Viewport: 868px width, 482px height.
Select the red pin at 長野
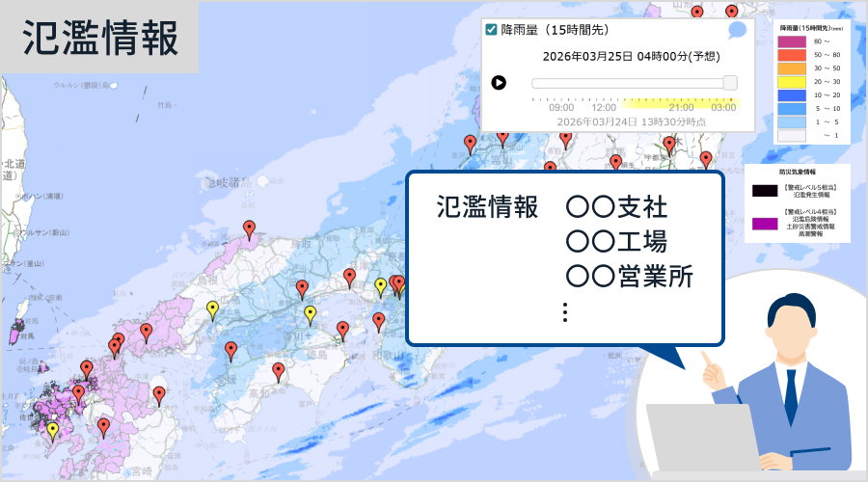pos(565,141)
